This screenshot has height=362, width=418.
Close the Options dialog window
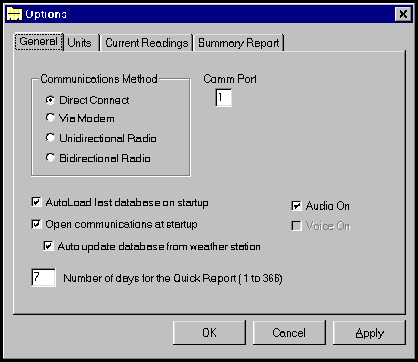pyautogui.click(x=403, y=14)
